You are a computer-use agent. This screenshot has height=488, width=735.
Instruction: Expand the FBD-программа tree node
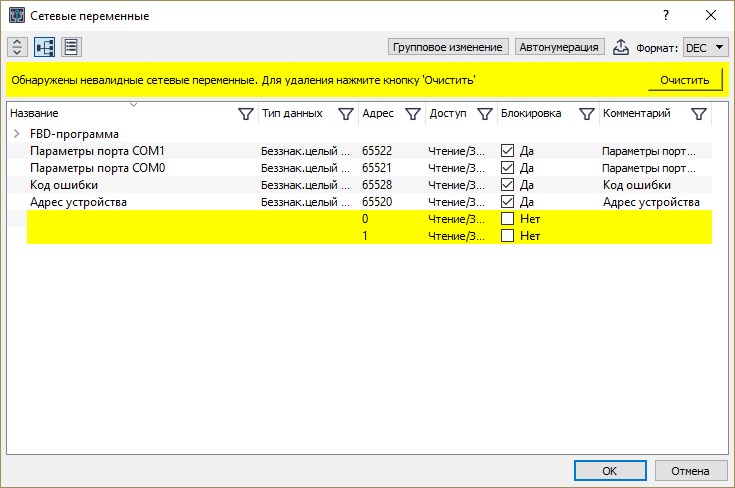tap(17, 134)
